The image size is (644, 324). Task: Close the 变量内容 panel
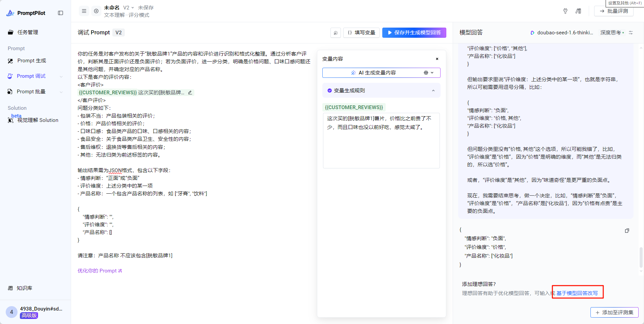click(437, 59)
